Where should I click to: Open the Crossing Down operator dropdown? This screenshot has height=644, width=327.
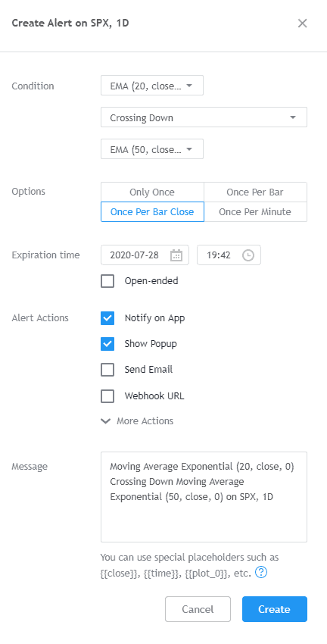pyautogui.click(x=204, y=117)
